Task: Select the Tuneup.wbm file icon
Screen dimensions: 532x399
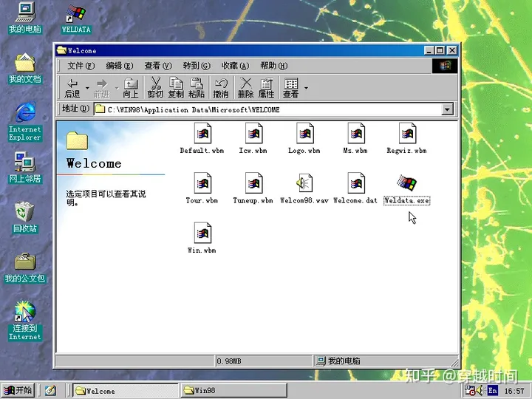Action: click(x=253, y=183)
